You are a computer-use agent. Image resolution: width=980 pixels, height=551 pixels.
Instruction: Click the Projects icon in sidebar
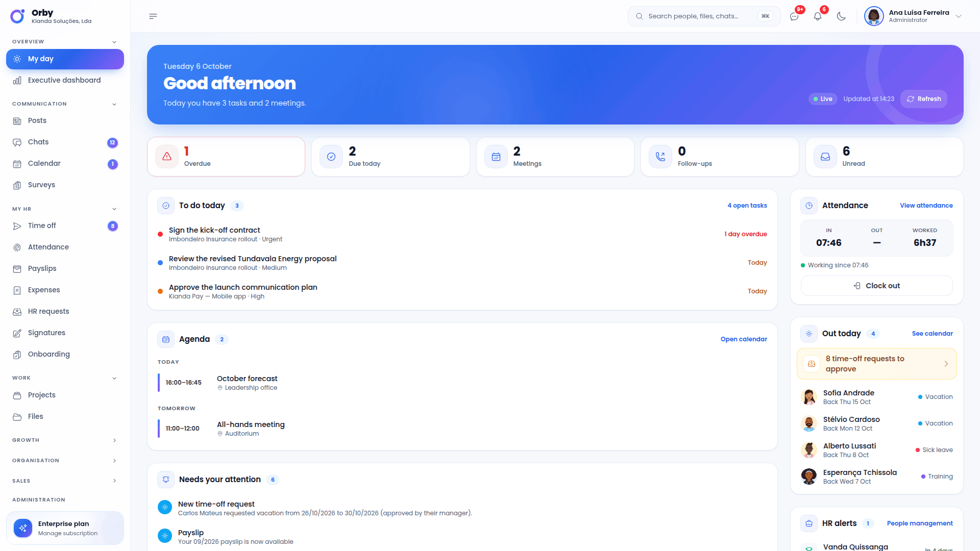pyautogui.click(x=17, y=395)
